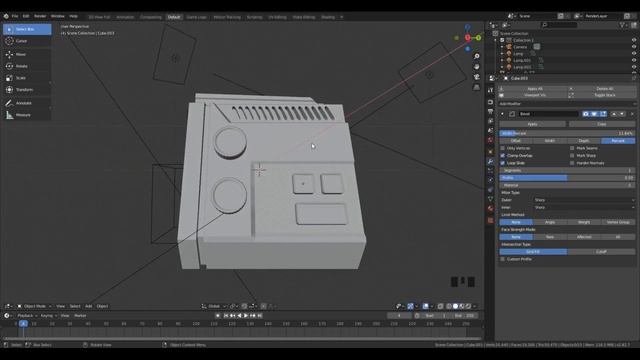
Task: Click the play animation button
Action: click(246, 316)
